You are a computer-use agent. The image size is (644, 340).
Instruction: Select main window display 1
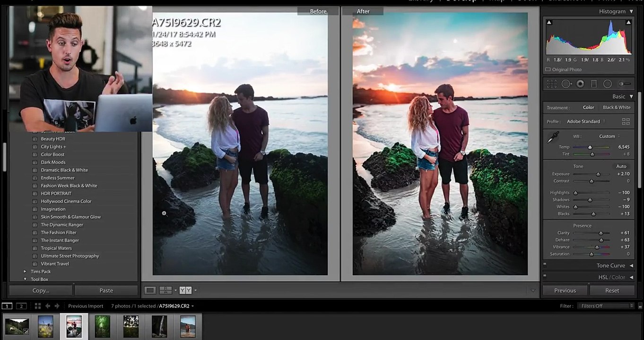click(7, 306)
